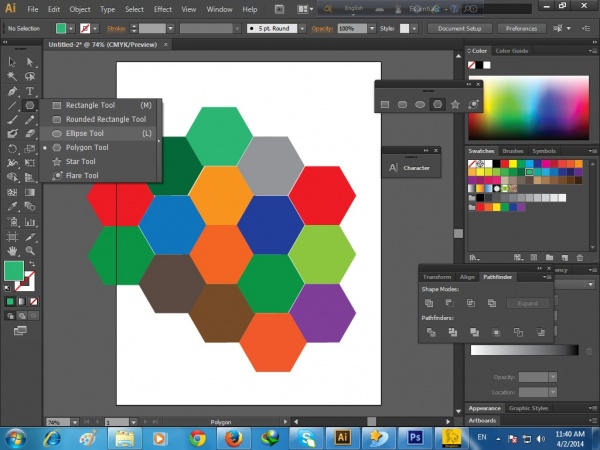The width and height of the screenshot is (600, 450).
Task: Click the green fill swatch in toolbox
Action: click(x=14, y=270)
